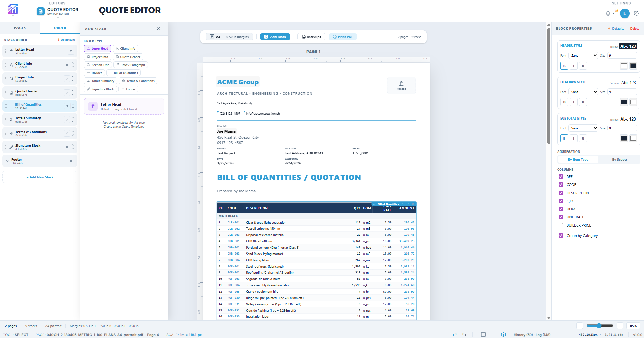Click the app logo icon
The height and width of the screenshot is (338, 644).
pos(13,9)
